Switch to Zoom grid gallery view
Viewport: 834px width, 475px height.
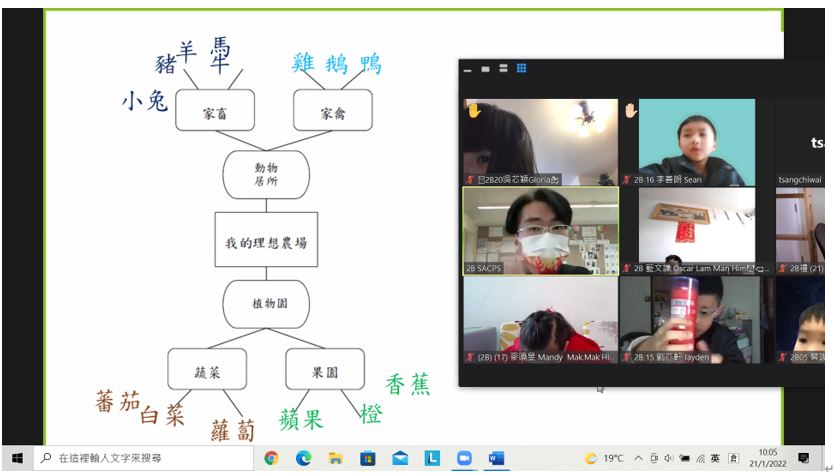click(522, 69)
